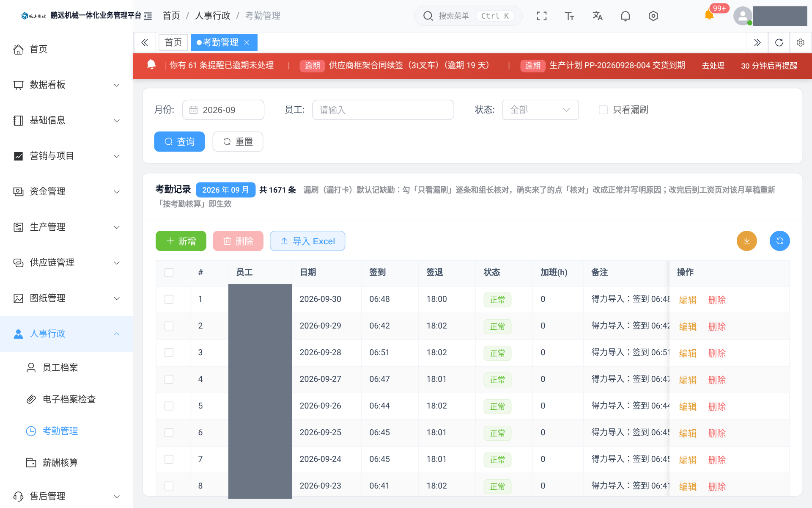
Task: Expand 数据看板 sidebar menu
Action: click(x=66, y=85)
